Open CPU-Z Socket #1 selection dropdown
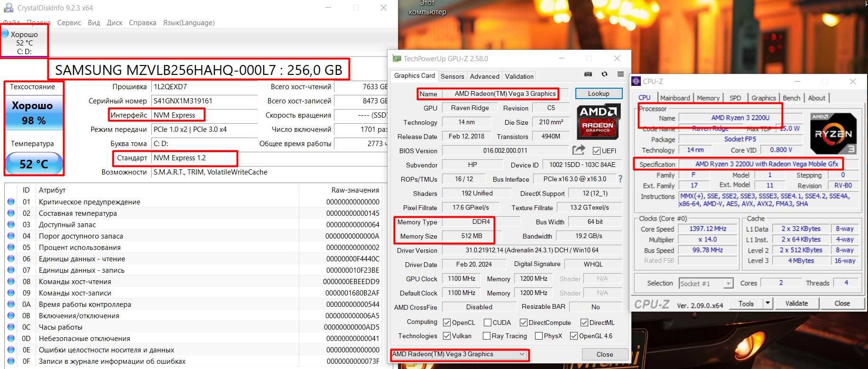This screenshot has width=868, height=369. [x=706, y=284]
